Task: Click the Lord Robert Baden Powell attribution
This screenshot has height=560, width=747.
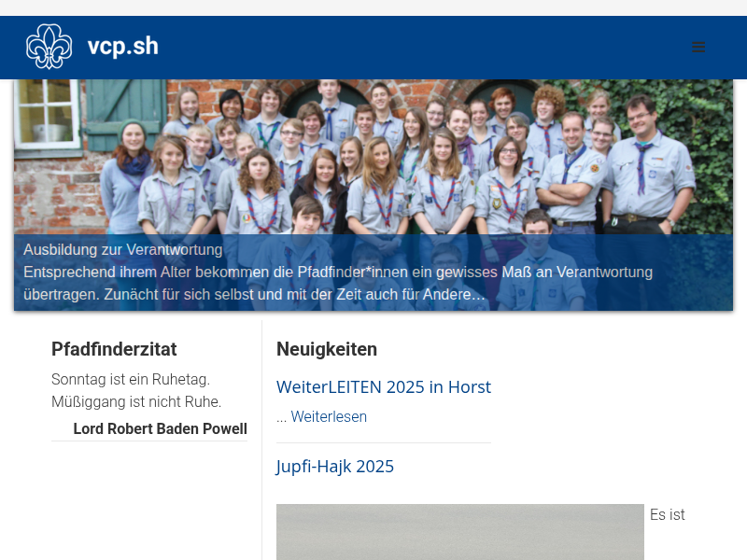Action: pos(160,429)
